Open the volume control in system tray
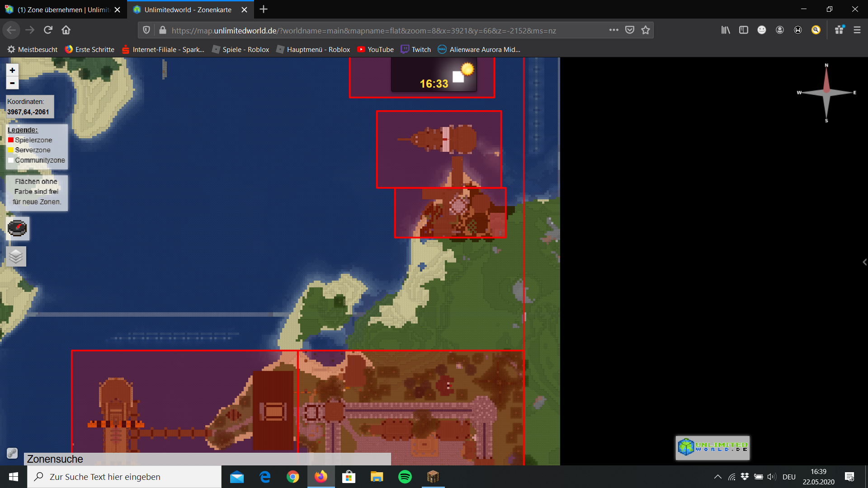The height and width of the screenshot is (488, 868). tap(772, 477)
